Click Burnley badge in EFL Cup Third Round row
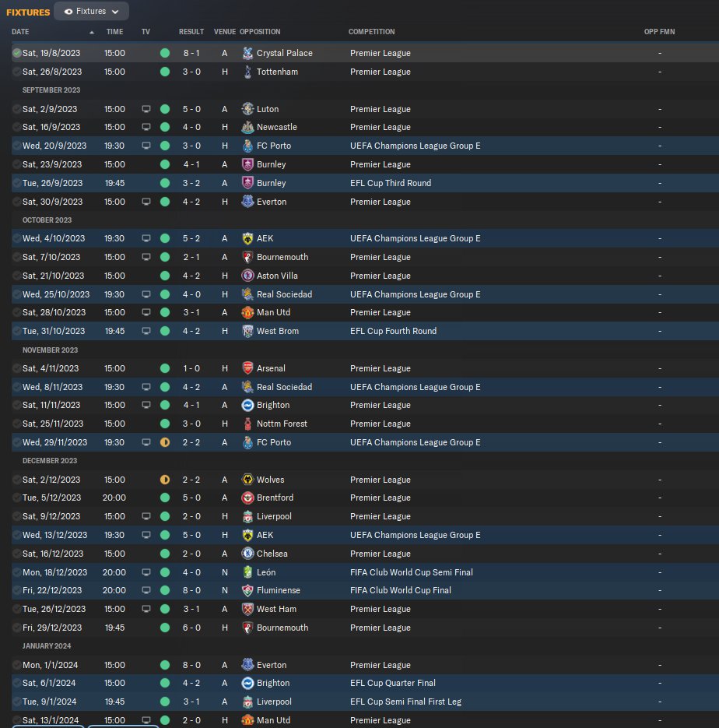Screen dimensions: 719x728 [x=247, y=183]
